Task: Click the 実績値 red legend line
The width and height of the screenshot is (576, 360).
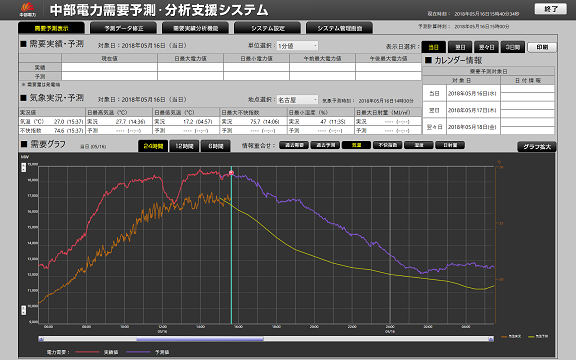Action: [x=87, y=352]
